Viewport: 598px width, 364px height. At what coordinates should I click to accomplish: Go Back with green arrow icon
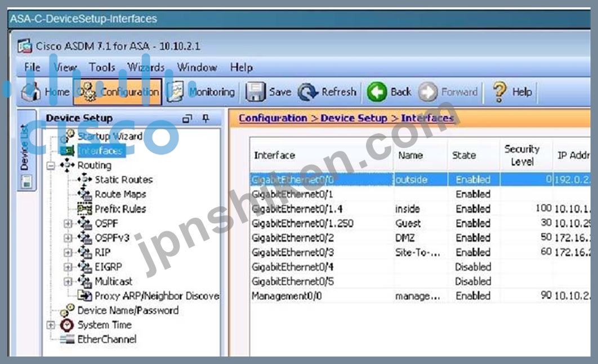377,92
